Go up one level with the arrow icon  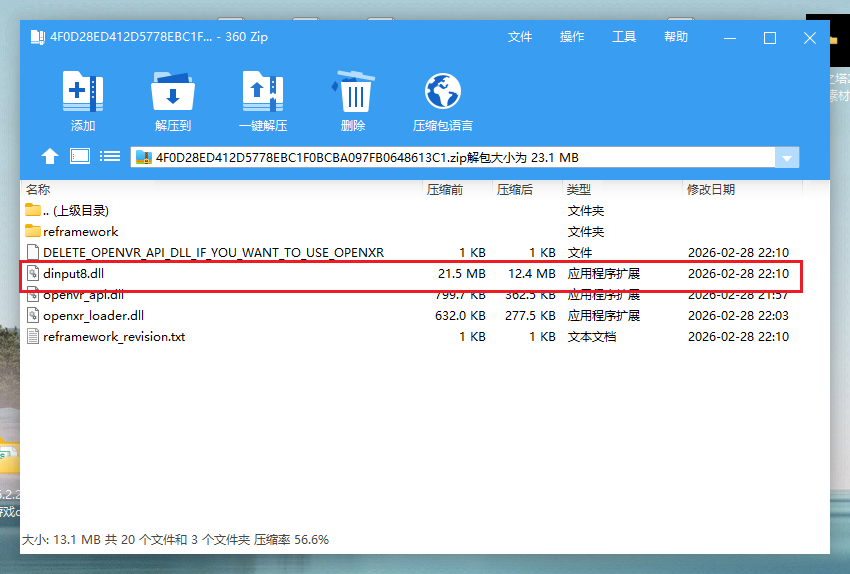coord(50,156)
